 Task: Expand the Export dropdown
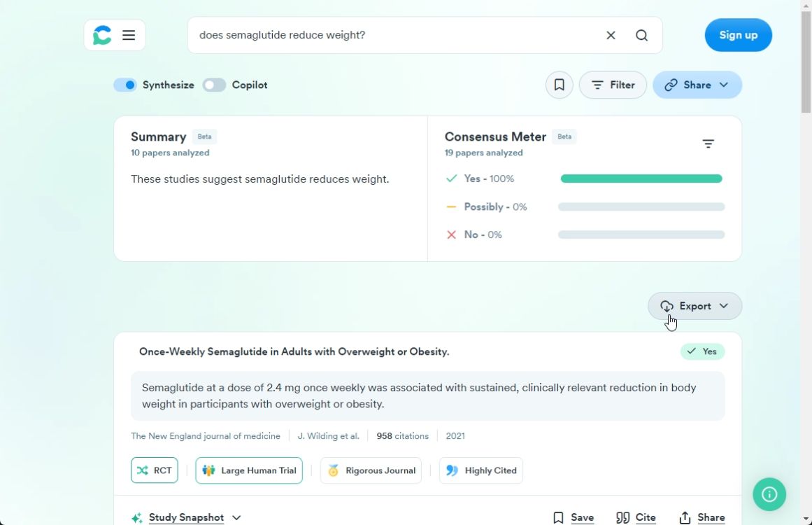[x=695, y=305]
